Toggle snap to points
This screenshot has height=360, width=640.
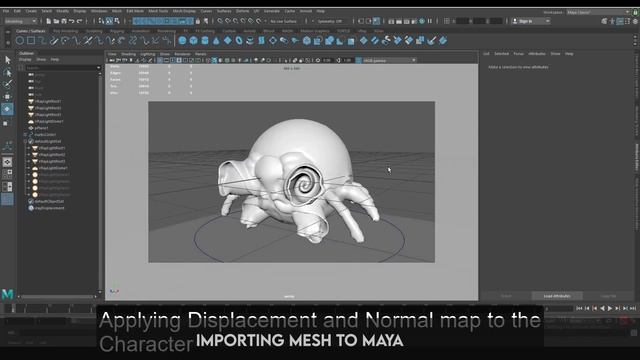236,21
